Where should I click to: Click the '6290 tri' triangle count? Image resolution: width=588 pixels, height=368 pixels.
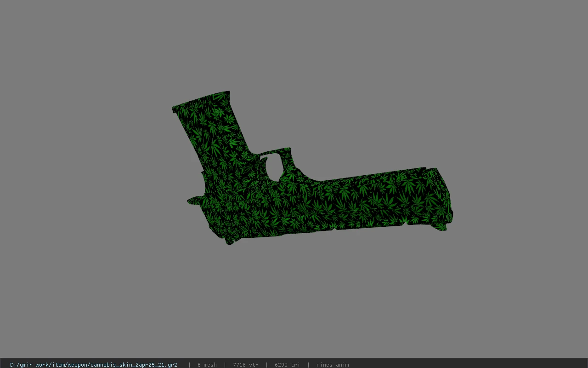(x=287, y=365)
